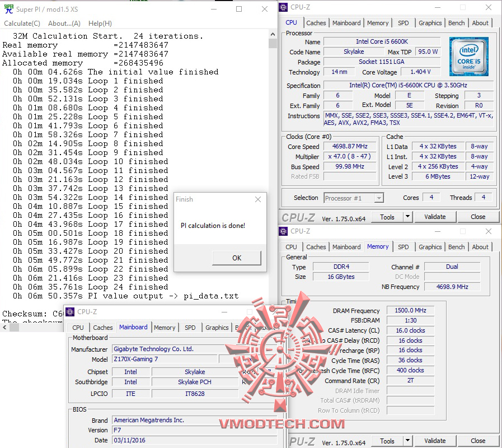Image resolution: width=502 pixels, height=448 pixels.
Task: Click the Z170X-Gaming 7 model field
Action: [x=165, y=359]
